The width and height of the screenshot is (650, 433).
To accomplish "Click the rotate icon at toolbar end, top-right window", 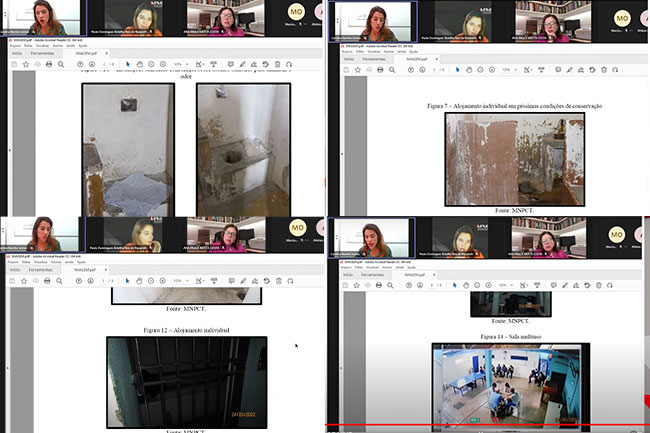I will tap(615, 70).
